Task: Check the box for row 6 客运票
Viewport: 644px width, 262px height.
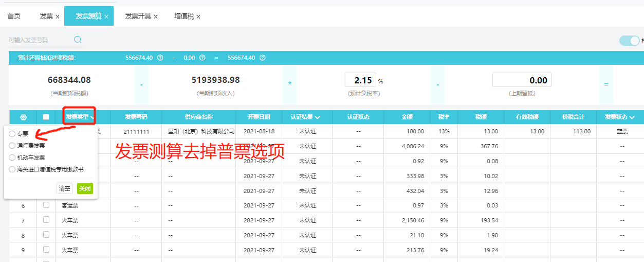Action: (x=46, y=205)
